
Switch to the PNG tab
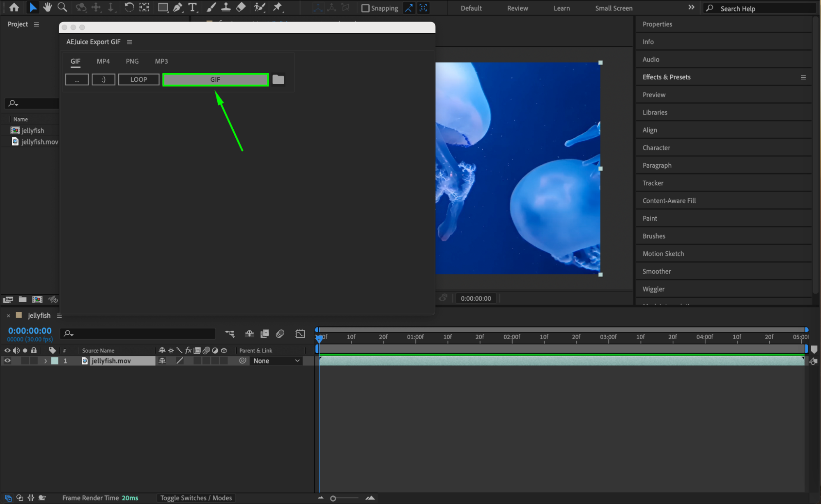click(132, 61)
